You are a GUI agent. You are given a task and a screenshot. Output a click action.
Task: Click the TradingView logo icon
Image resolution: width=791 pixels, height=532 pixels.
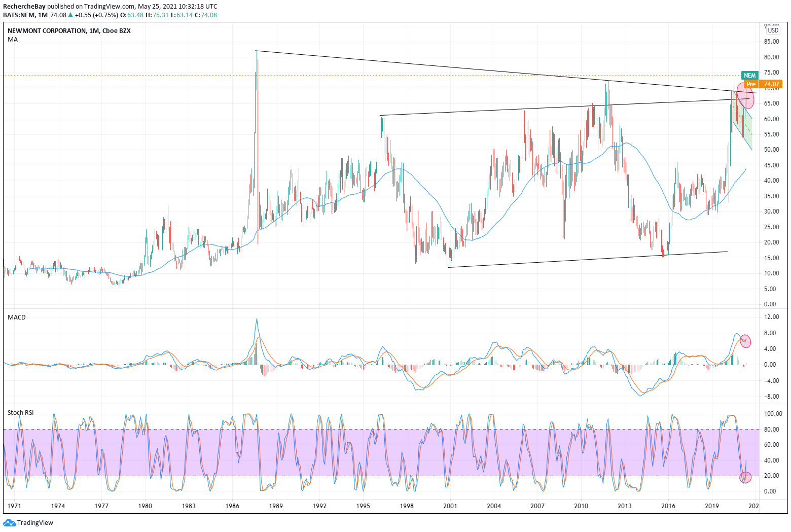pos(10,522)
